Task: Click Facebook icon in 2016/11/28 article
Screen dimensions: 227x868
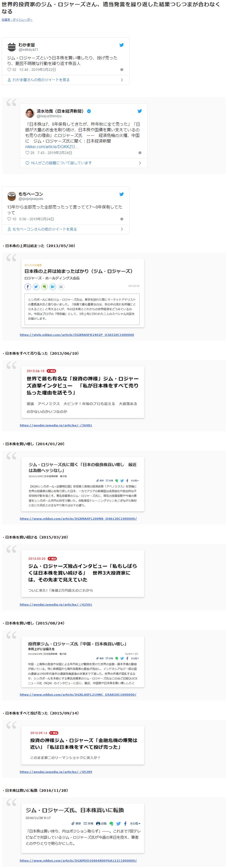Action: [x=125, y=824]
